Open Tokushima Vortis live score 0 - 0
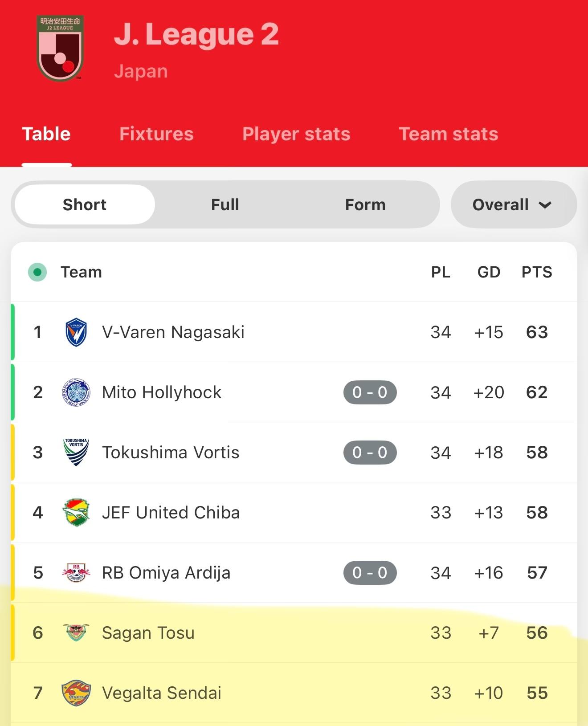The width and height of the screenshot is (588, 726). [x=370, y=453]
